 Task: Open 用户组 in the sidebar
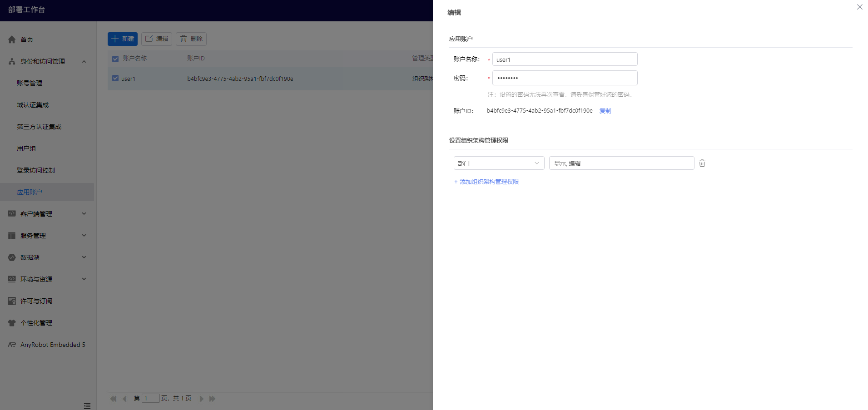point(26,148)
